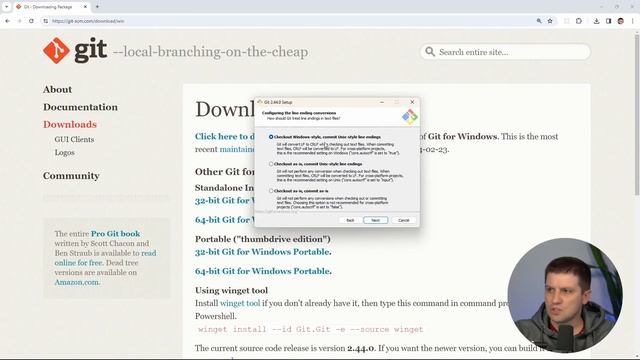Screen dimensions: 640x360
Task: Open the Amazon.com link
Action: (x=77, y=282)
